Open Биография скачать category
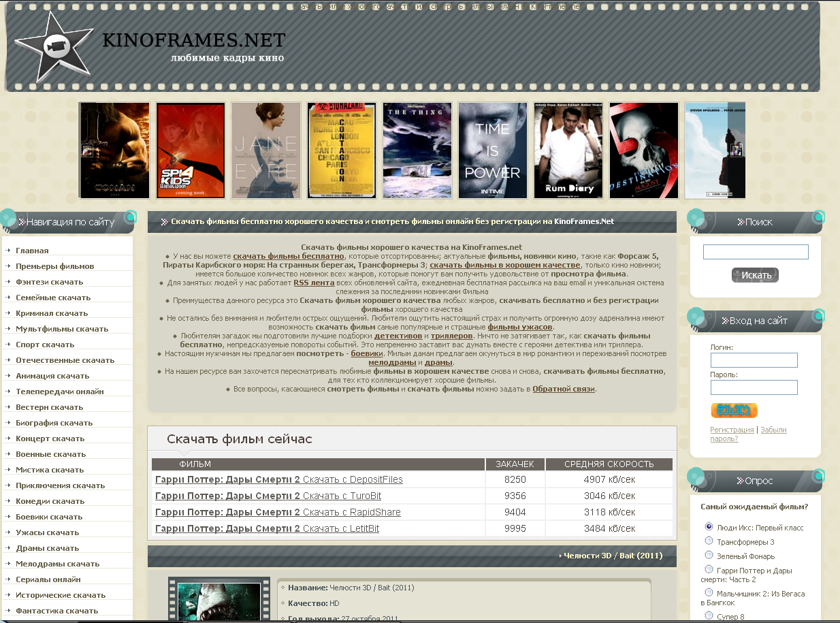Viewport: 840px width, 623px height. tap(54, 423)
